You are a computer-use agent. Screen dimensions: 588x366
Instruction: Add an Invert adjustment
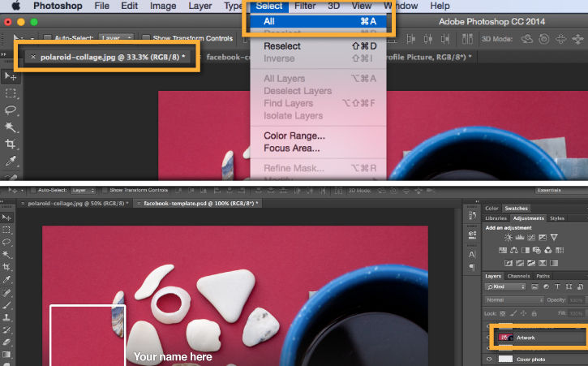pos(509,263)
